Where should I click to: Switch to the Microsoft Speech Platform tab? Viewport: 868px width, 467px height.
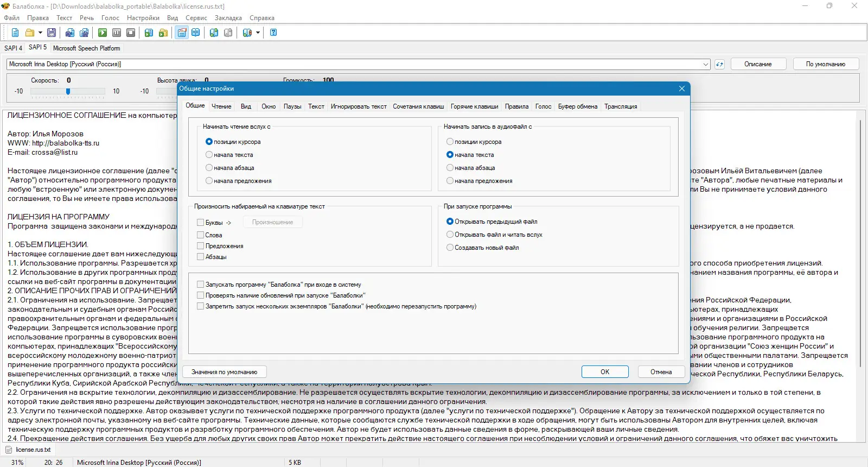pos(87,48)
